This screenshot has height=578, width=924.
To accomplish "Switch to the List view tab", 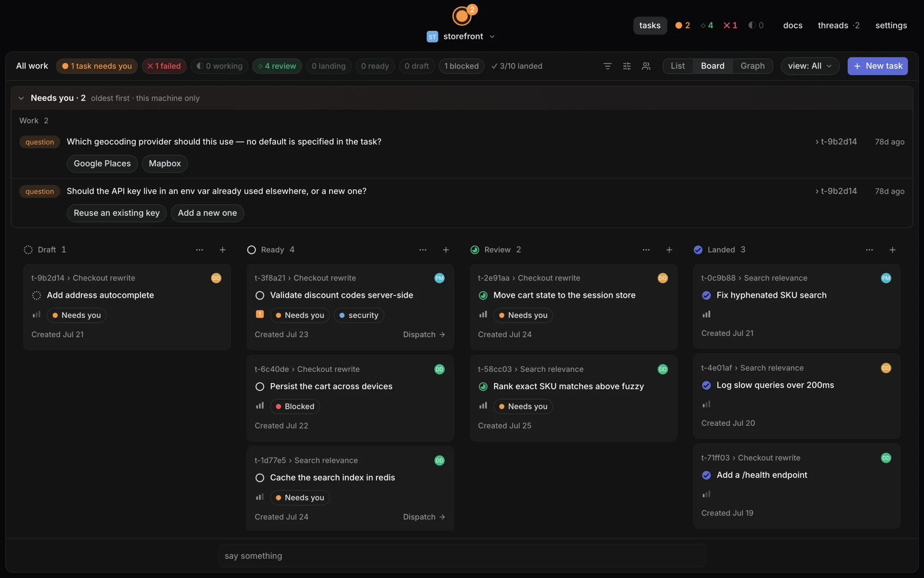I will pos(678,66).
